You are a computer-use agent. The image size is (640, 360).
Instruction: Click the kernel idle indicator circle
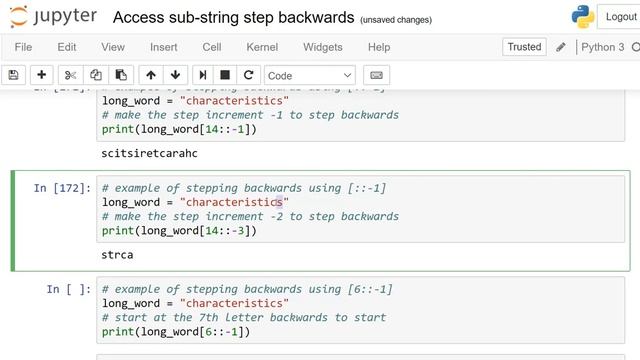point(636,47)
